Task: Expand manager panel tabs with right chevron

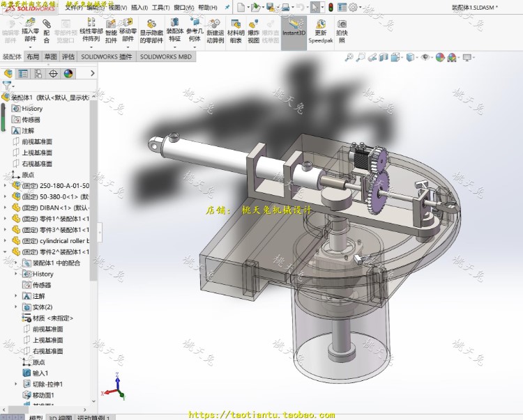Action: click(x=92, y=73)
